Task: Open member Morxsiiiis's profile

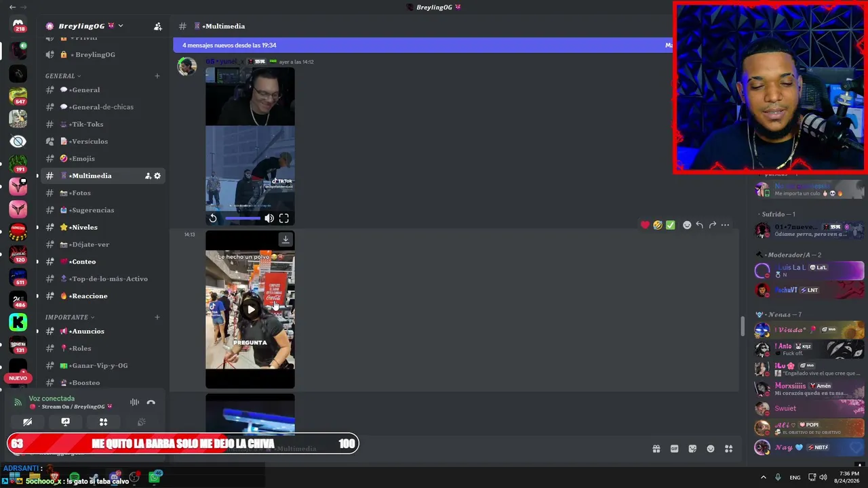Action: (x=809, y=389)
